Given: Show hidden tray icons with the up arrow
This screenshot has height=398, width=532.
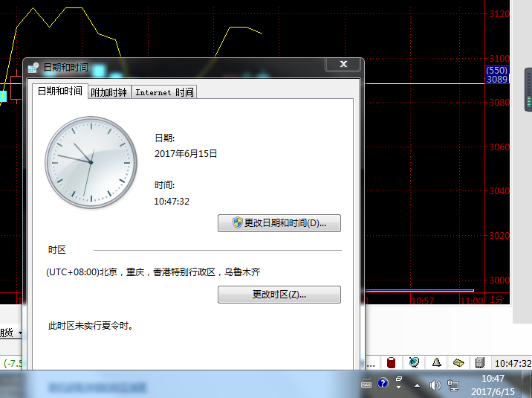Looking at the screenshot, I should [417, 385].
